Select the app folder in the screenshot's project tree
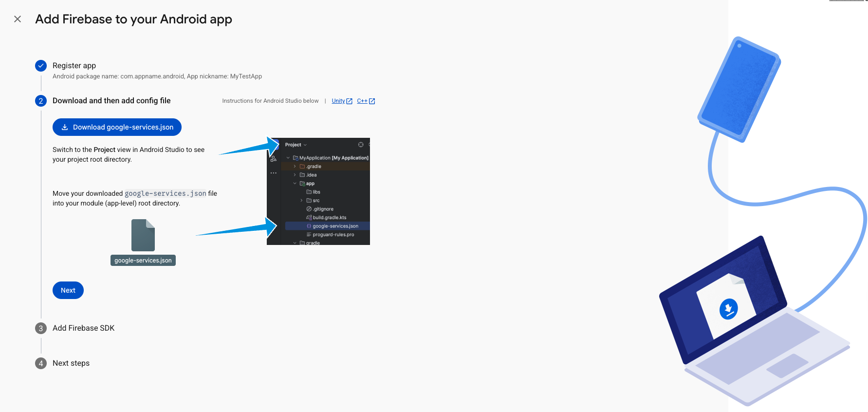The image size is (868, 412). pos(310,184)
